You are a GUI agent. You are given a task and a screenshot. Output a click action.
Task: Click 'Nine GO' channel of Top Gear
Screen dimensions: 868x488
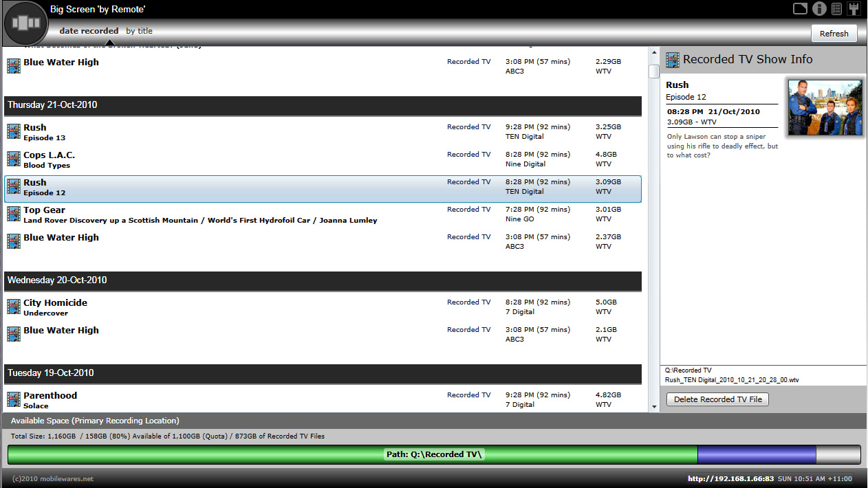pyautogui.click(x=520, y=219)
